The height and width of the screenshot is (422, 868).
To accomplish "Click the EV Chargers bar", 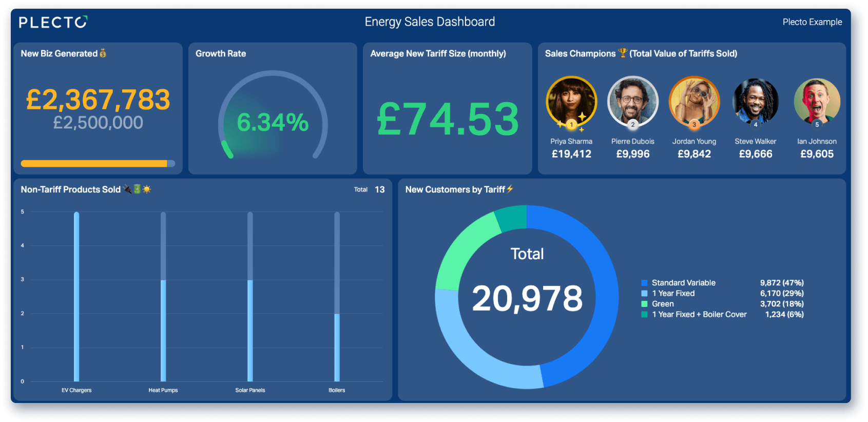I will point(76,297).
